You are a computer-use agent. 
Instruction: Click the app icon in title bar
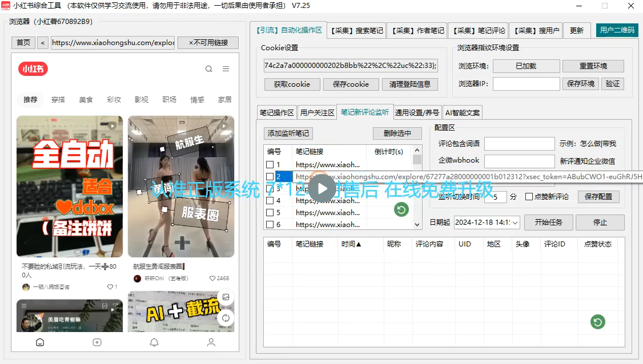[6, 6]
